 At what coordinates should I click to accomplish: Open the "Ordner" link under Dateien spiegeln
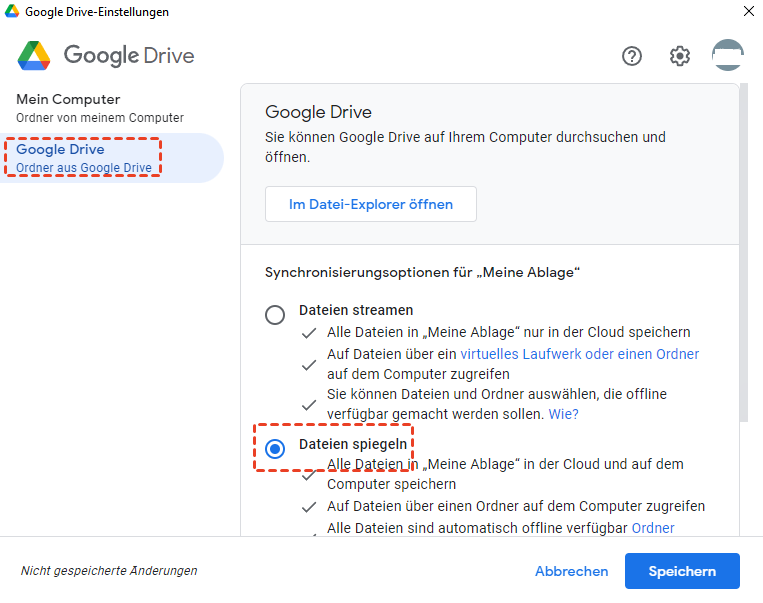pos(653,527)
